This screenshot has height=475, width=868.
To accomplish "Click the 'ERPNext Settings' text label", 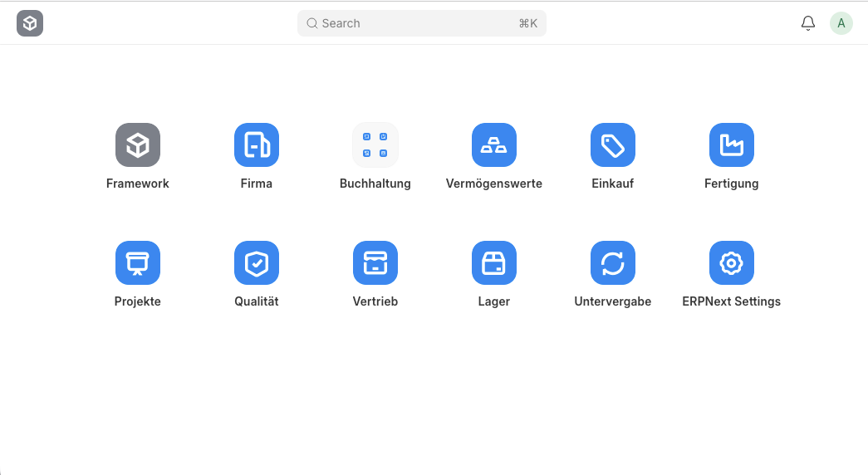I will pos(731,301).
